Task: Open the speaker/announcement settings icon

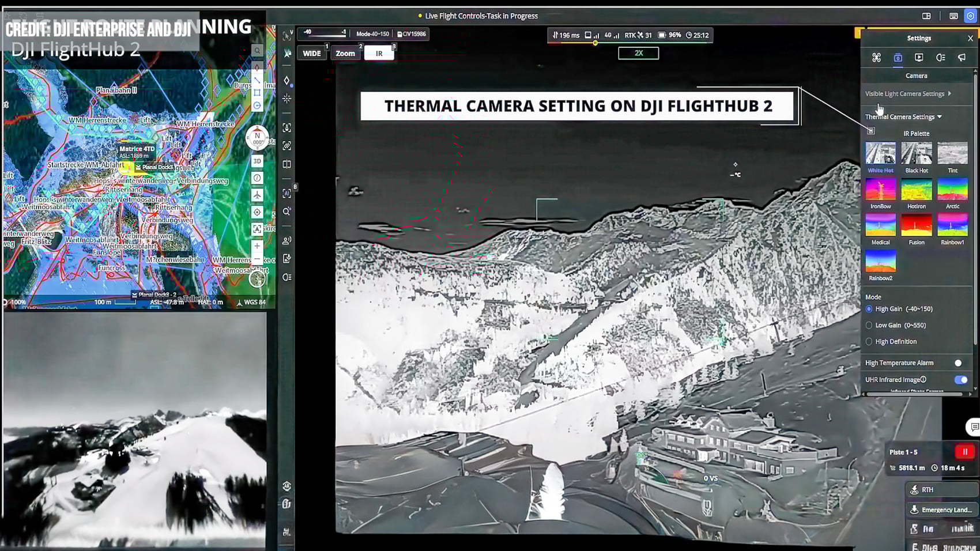Action: click(961, 57)
